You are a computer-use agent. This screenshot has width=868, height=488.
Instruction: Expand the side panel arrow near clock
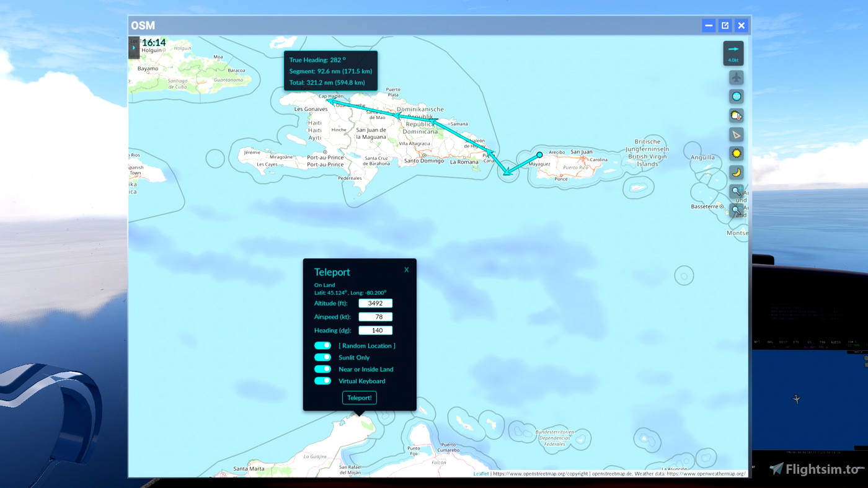pyautogui.click(x=133, y=48)
